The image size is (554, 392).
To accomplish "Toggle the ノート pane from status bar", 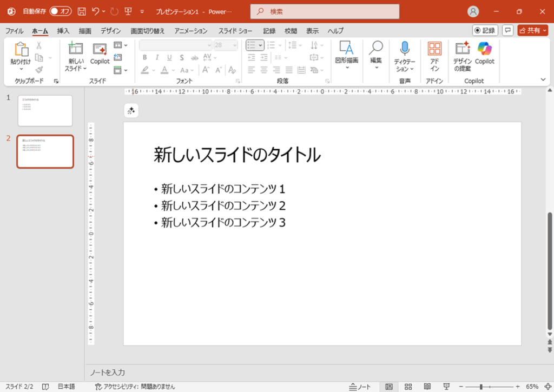I will tap(359, 386).
